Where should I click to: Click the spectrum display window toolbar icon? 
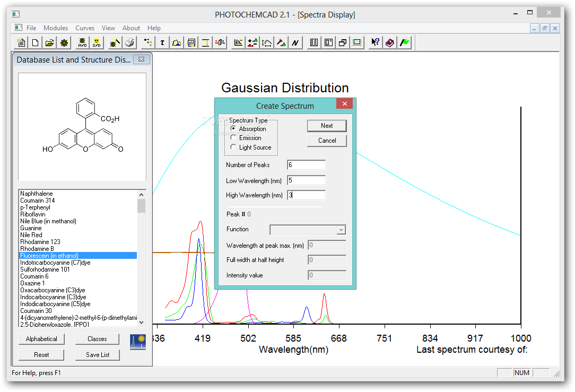pyautogui.click(x=357, y=42)
